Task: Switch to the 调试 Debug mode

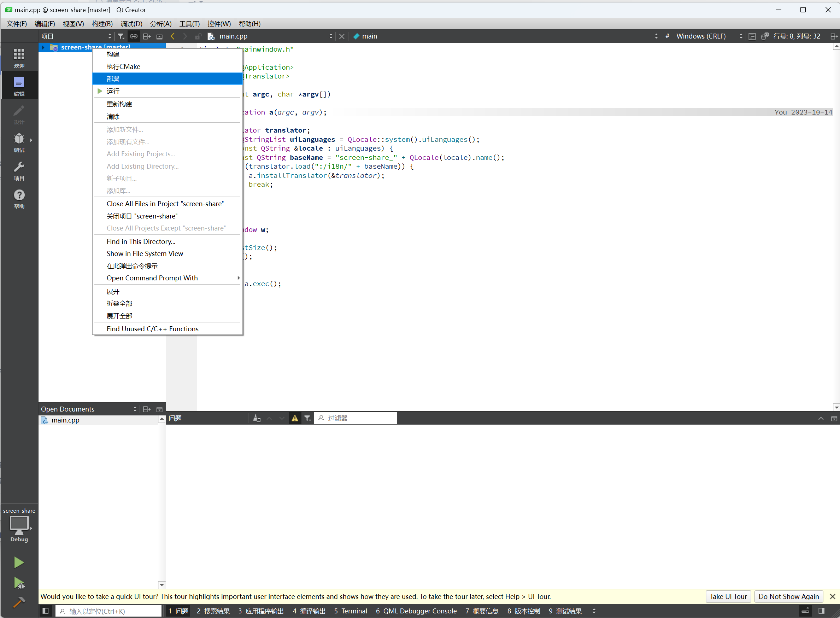Action: pos(19,142)
